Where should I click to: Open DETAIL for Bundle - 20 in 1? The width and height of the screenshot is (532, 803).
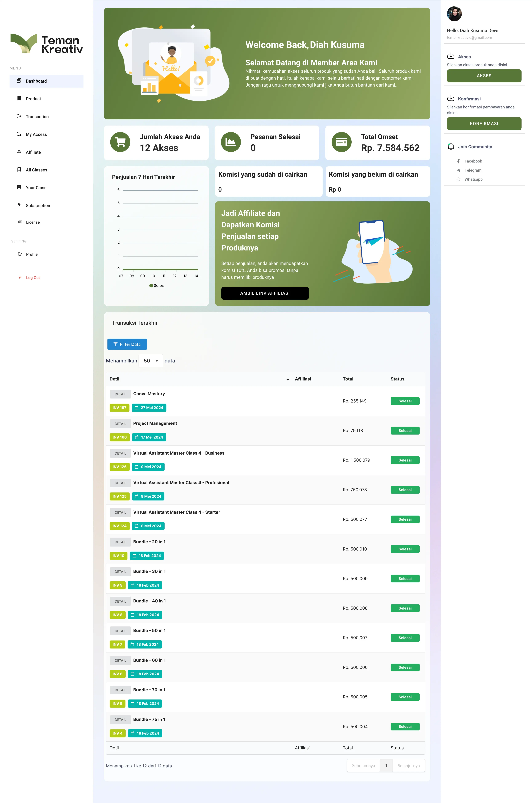(120, 542)
